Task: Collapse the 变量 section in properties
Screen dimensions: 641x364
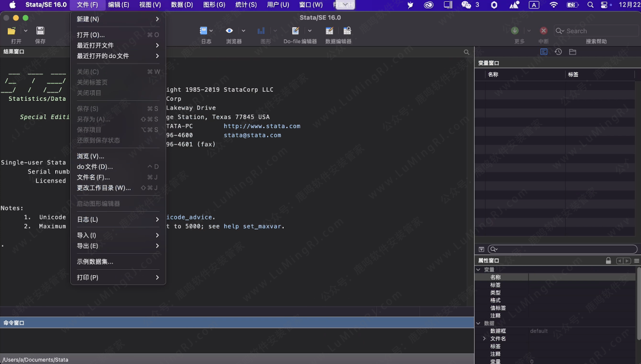Action: (479, 270)
